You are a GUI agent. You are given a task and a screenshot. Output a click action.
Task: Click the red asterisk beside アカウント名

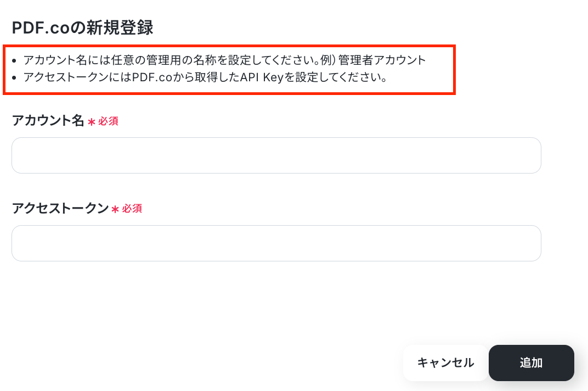tap(92, 122)
